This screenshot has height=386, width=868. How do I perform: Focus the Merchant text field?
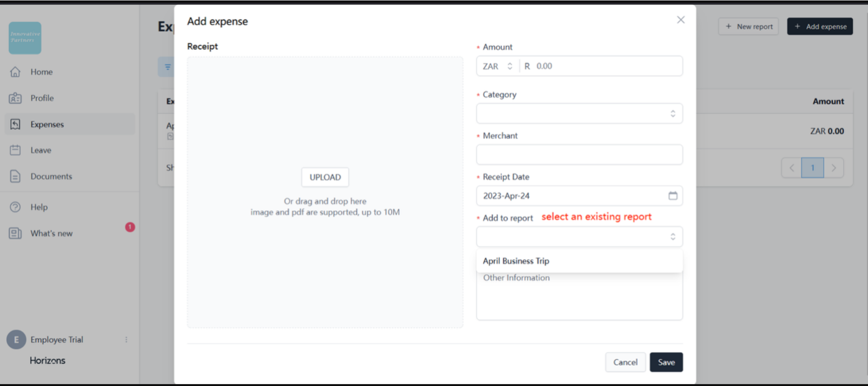pyautogui.click(x=579, y=155)
